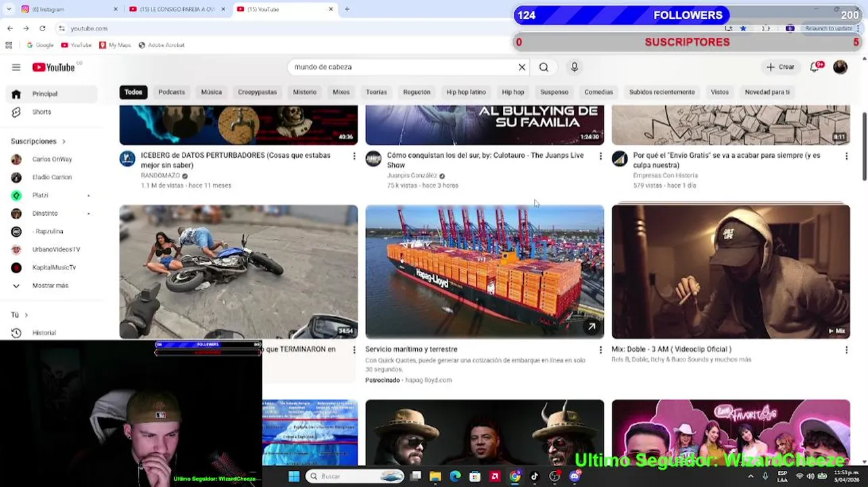Open the Adobe Acrobat bookmark
Image resolution: width=868 pixels, height=487 pixels.
pyautogui.click(x=161, y=45)
